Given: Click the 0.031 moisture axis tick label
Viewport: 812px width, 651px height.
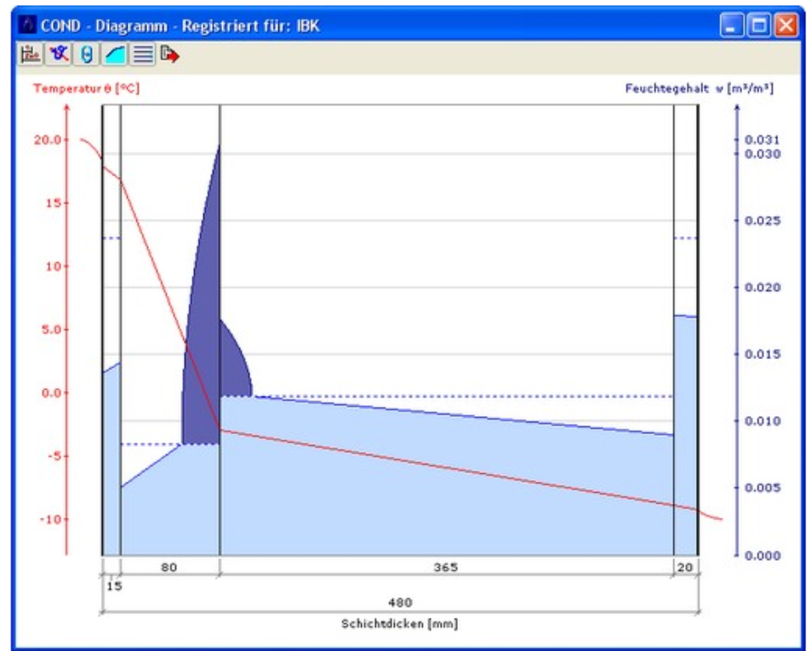Looking at the screenshot, I should [761, 140].
